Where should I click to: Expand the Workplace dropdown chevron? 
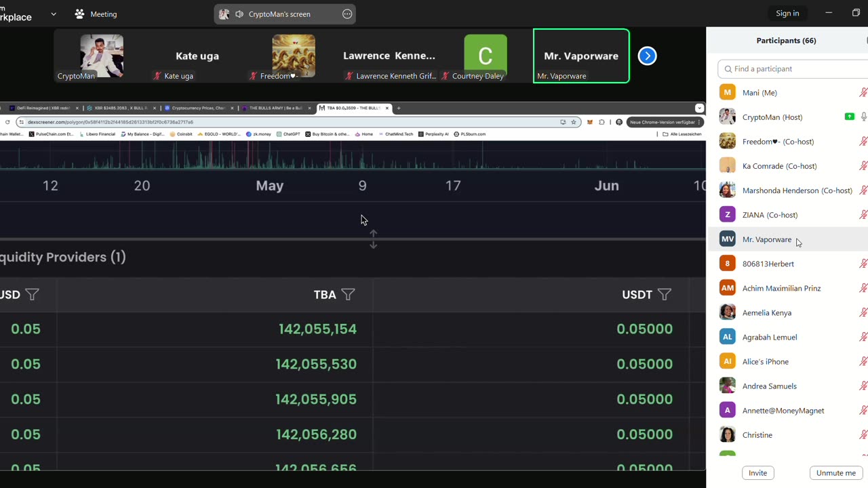[x=54, y=14]
